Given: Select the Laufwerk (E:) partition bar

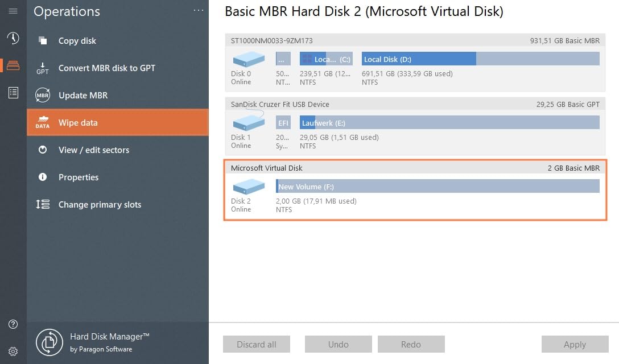Looking at the screenshot, I should (449, 122).
